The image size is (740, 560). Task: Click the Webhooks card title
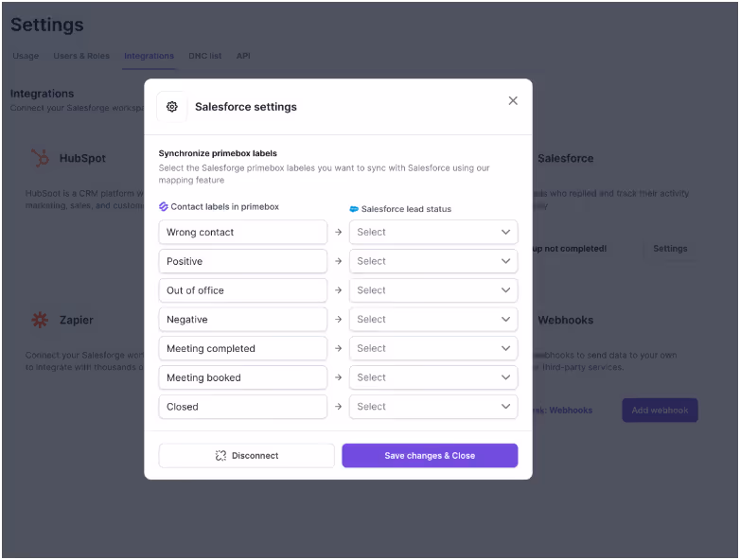click(x=565, y=320)
